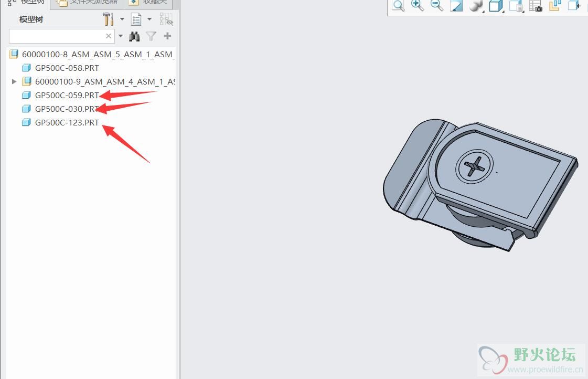Switch to the 模型树 tab
The height and width of the screenshot is (379, 588).
26,3
